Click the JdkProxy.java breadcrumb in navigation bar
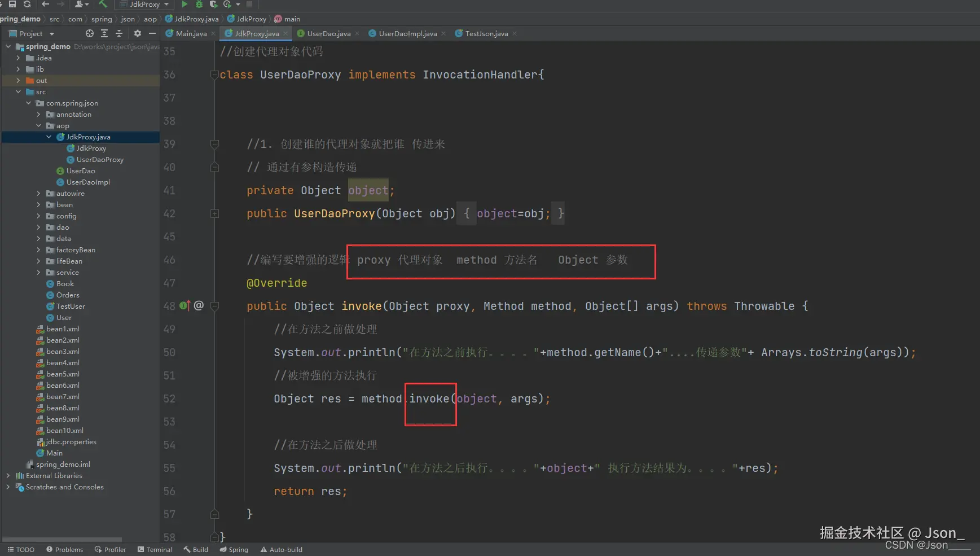The width and height of the screenshot is (980, 556). point(192,19)
